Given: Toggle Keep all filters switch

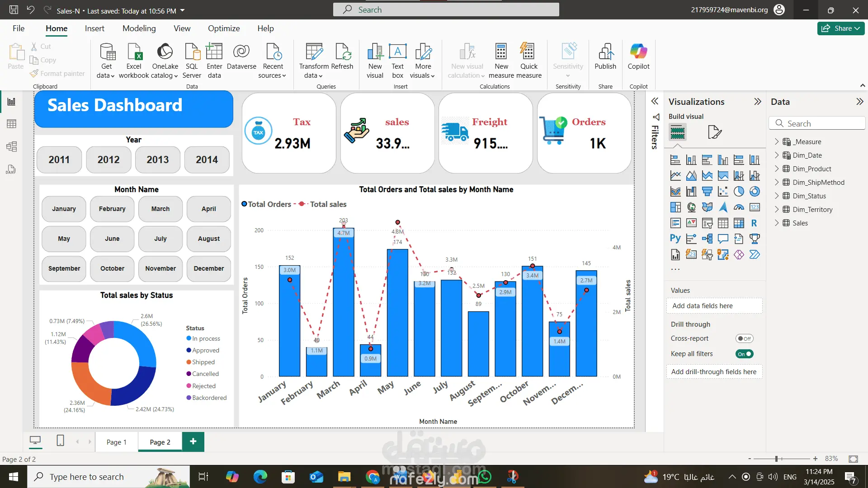Looking at the screenshot, I should click(744, 354).
